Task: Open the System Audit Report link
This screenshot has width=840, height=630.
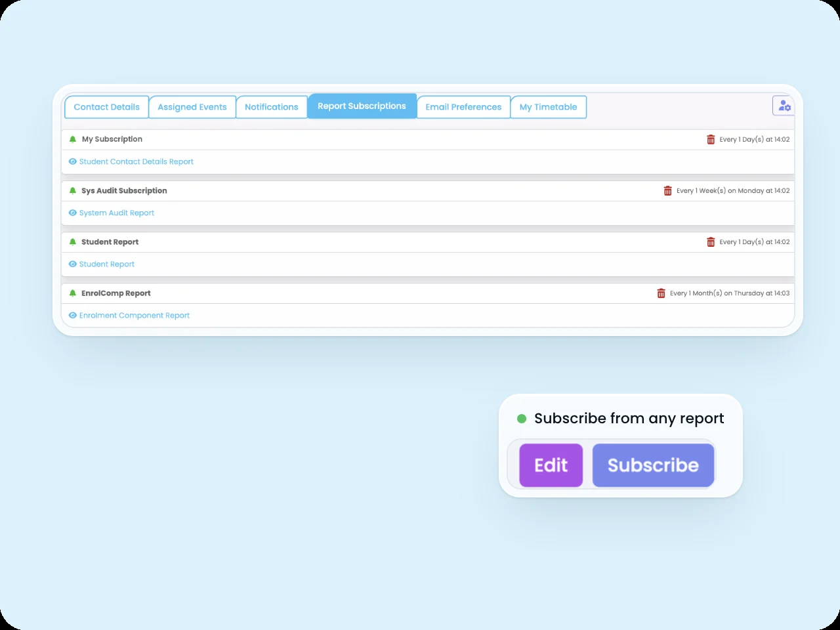Action: (x=117, y=213)
